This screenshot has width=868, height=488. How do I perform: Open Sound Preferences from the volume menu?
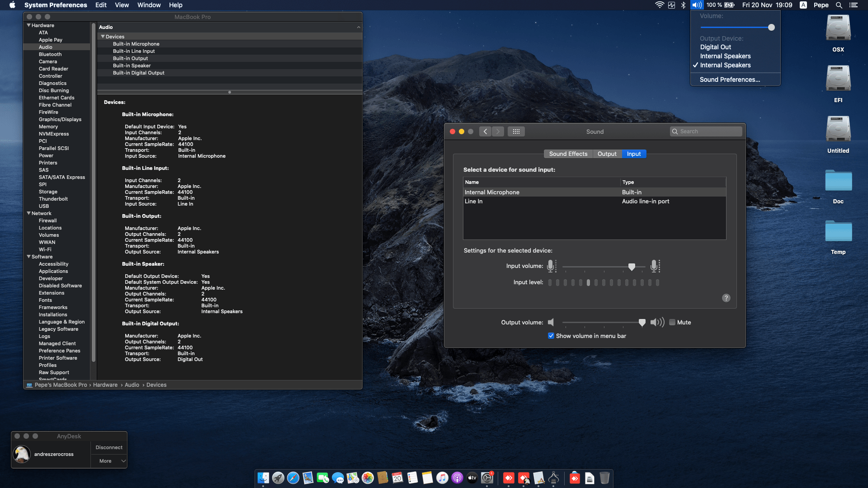click(729, 79)
